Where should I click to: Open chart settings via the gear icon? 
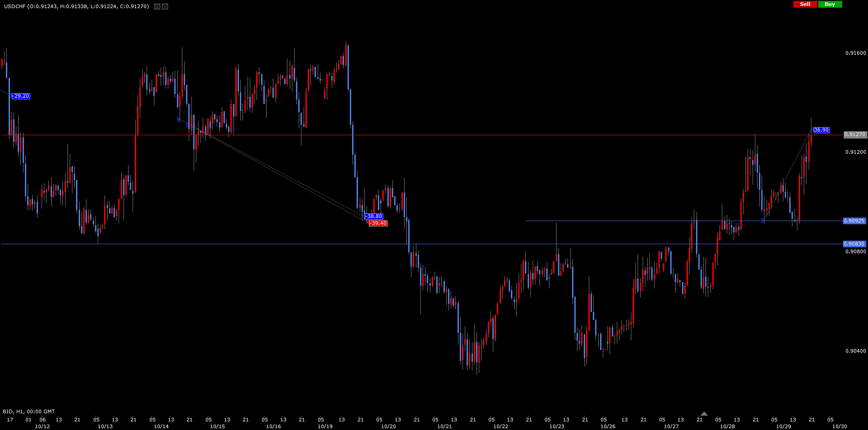(165, 6)
